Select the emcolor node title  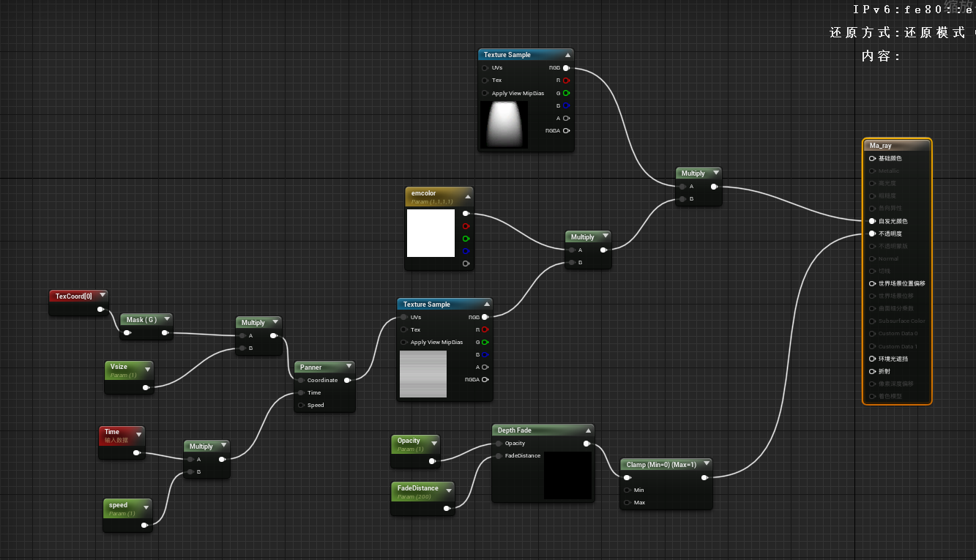423,193
